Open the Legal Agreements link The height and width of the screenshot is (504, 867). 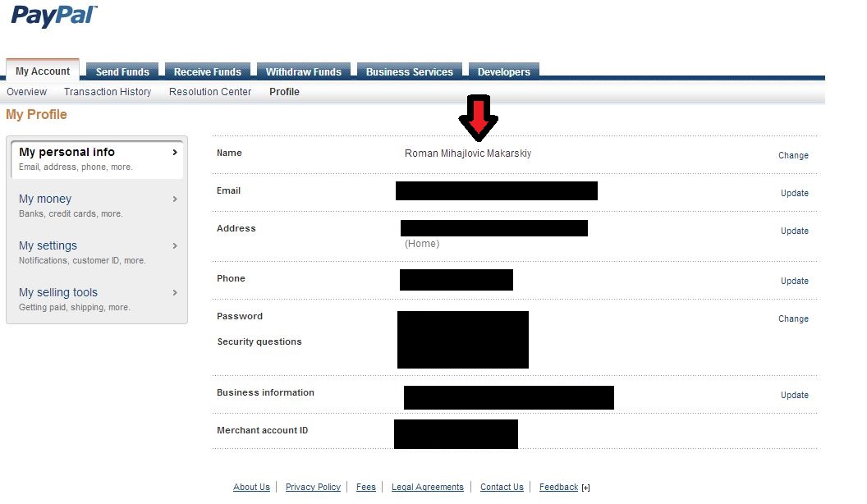coord(428,487)
